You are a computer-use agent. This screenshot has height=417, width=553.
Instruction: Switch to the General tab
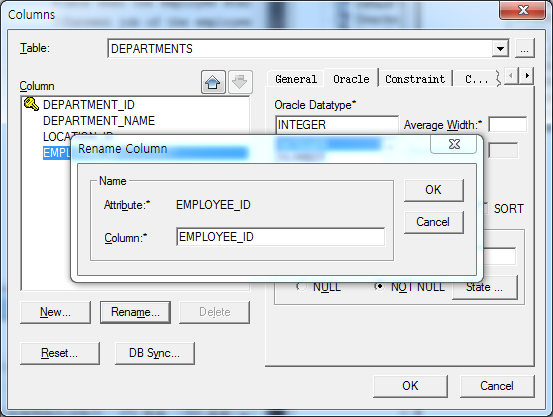click(x=296, y=79)
